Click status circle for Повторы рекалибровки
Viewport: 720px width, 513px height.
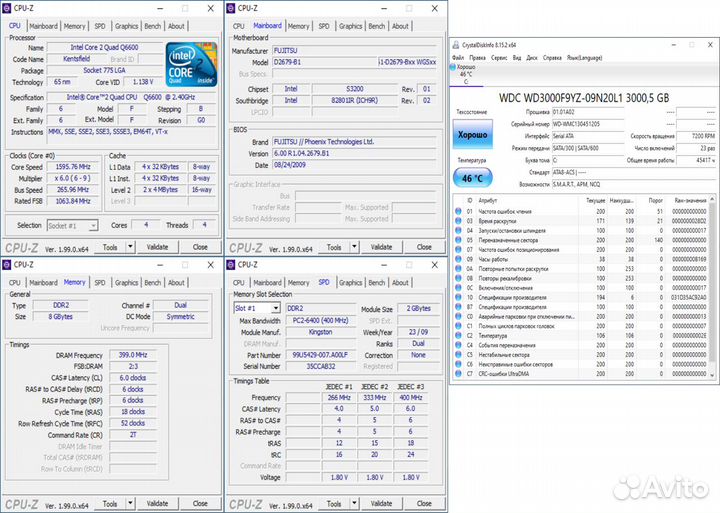(x=458, y=278)
